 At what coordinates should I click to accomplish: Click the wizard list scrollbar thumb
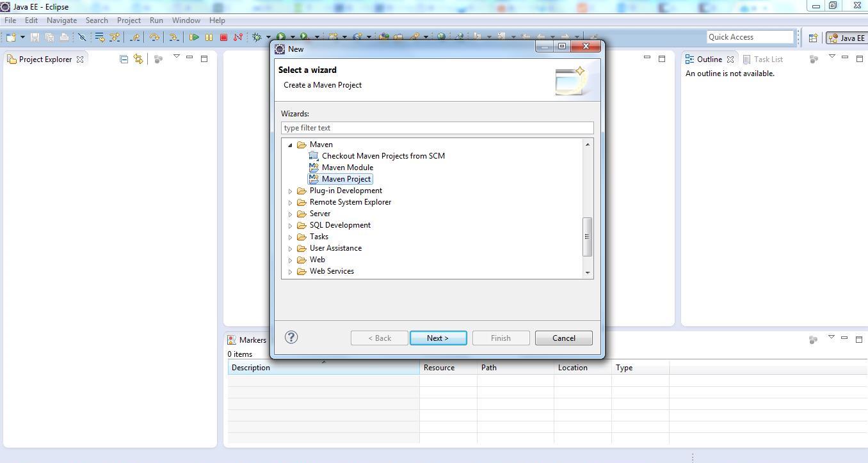click(587, 237)
